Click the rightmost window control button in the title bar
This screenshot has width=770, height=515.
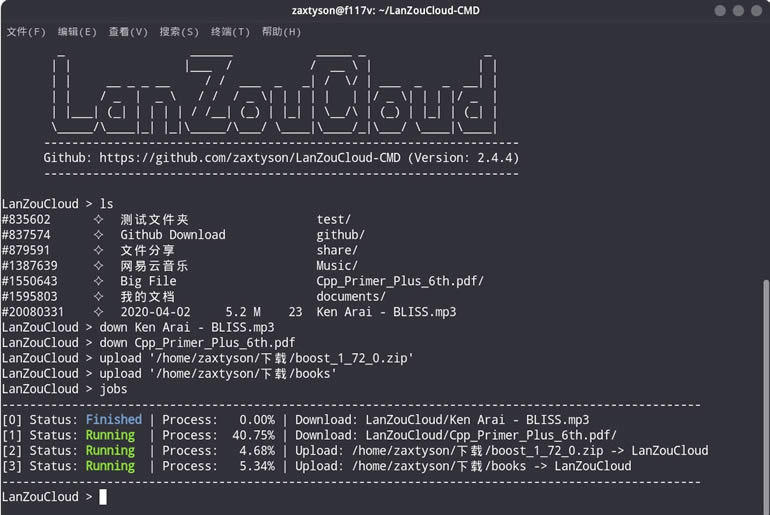[x=757, y=11]
